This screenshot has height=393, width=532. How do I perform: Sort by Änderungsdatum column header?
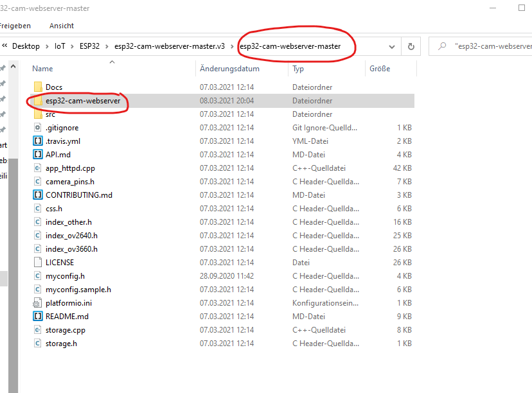coord(229,69)
